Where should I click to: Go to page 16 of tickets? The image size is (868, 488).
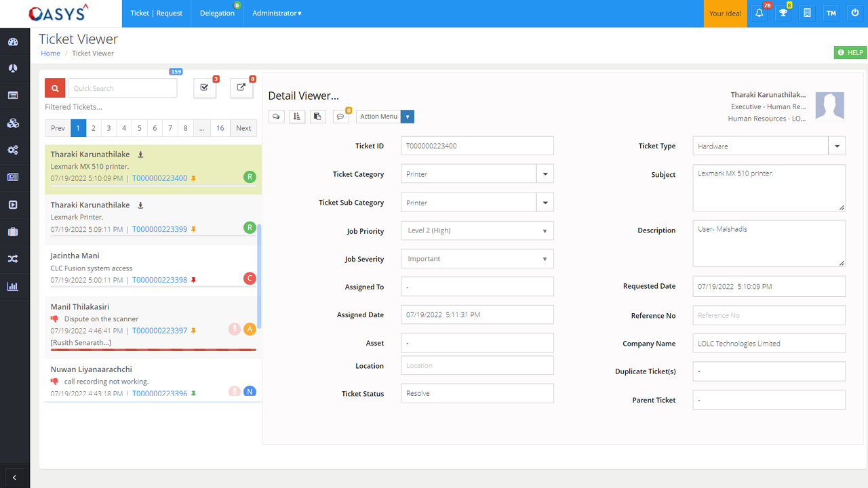pos(220,128)
